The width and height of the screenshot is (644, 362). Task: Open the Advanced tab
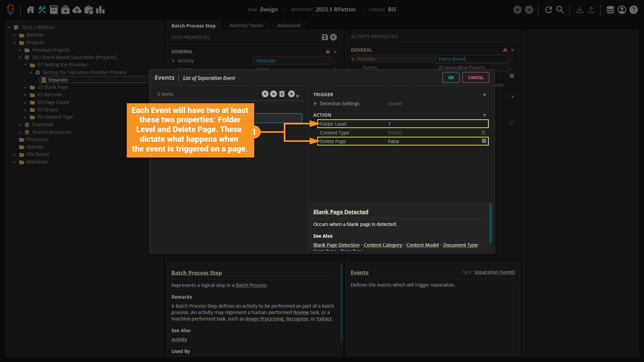[288, 25]
